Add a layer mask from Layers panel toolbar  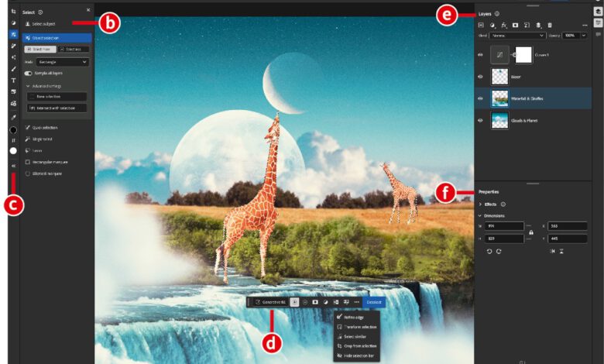pyautogui.click(x=516, y=25)
